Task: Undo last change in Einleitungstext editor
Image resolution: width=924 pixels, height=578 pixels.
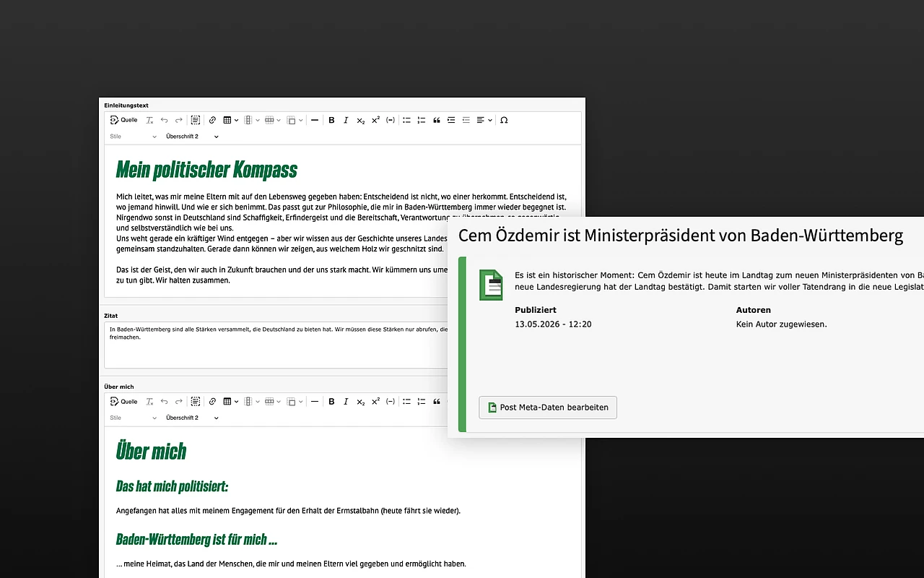Action: tap(165, 120)
